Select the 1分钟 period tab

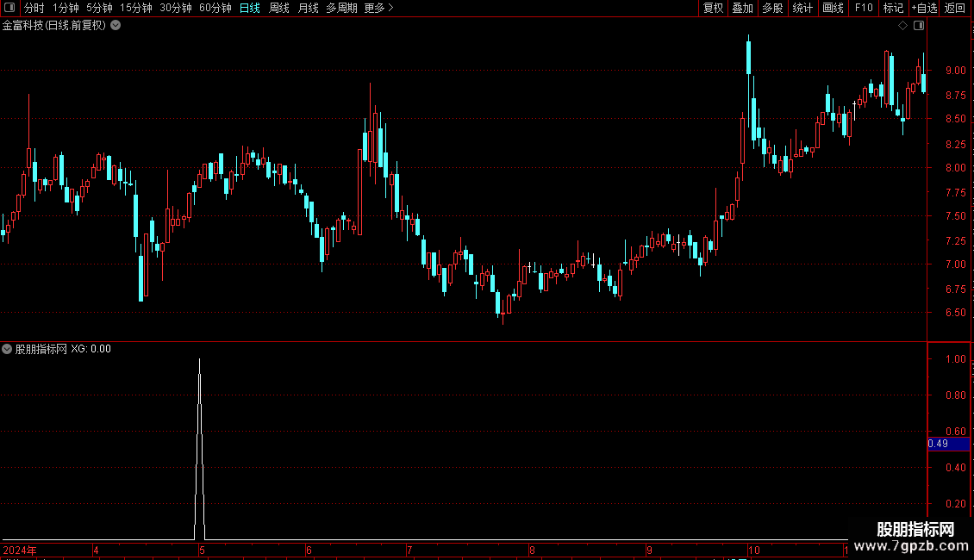tap(66, 8)
